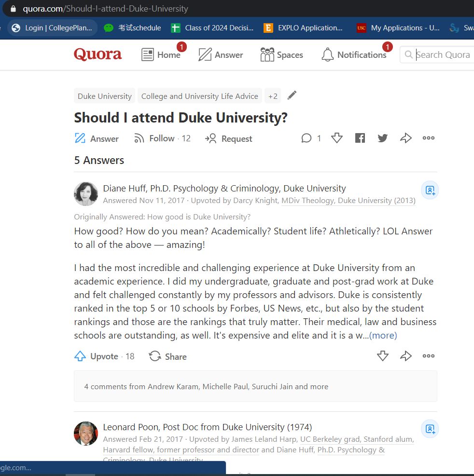
Task: Open the Home feed tab
Action: click(161, 54)
